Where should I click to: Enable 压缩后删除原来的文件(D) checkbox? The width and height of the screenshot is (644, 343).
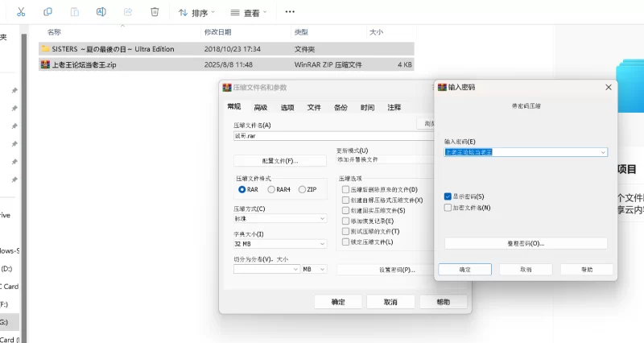point(346,189)
